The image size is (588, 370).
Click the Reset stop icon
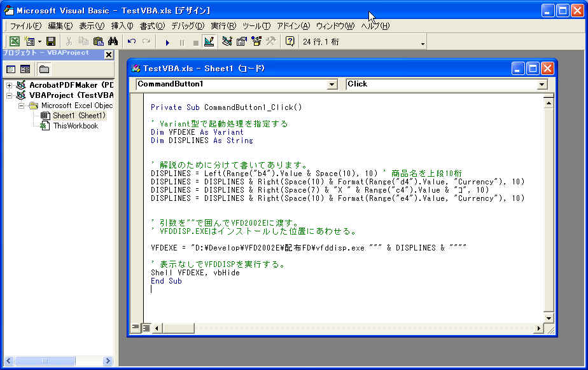(195, 43)
